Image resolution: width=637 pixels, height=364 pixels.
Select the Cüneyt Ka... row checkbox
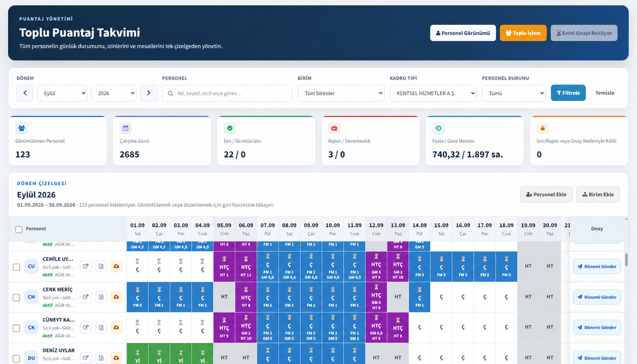tap(17, 328)
